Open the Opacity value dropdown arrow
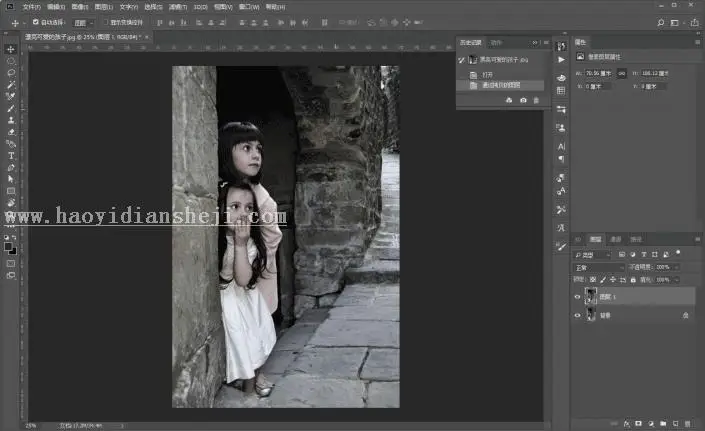The width and height of the screenshot is (705, 431). [676, 267]
